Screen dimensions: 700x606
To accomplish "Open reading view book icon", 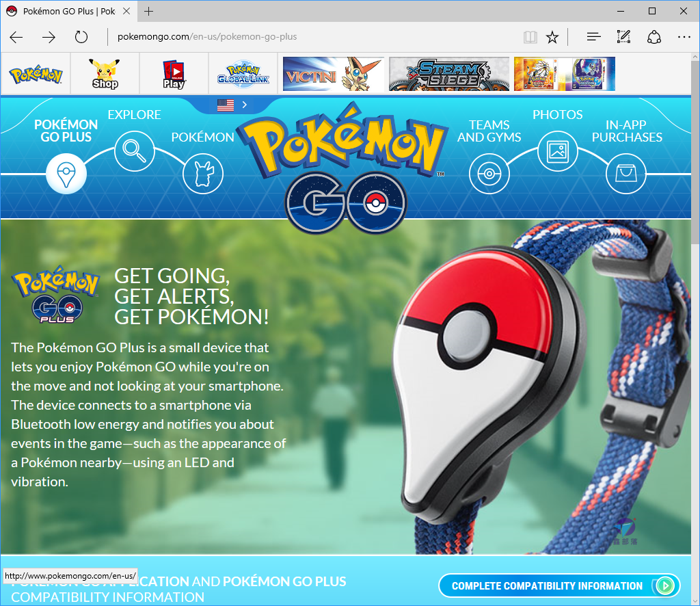I will tap(530, 37).
